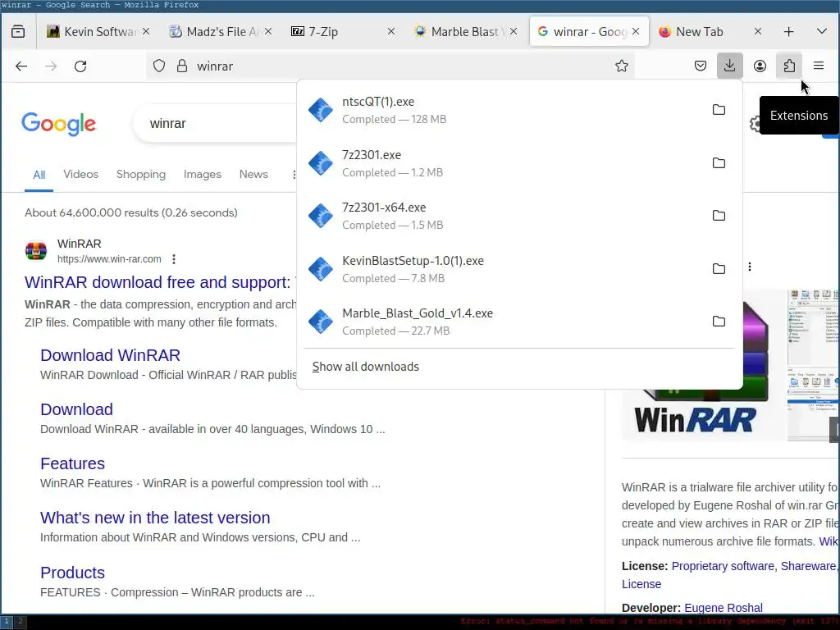This screenshot has height=630, width=840.
Task: Show 7z2301-x64.exe in folder
Action: click(x=719, y=216)
